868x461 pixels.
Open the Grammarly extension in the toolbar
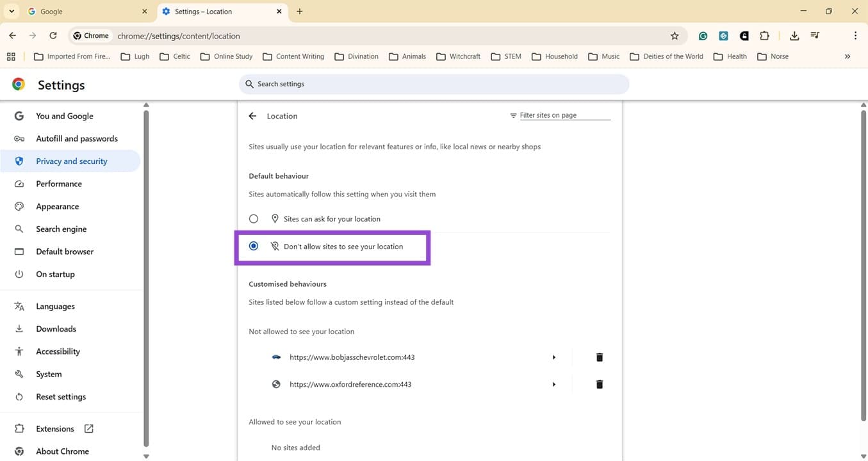point(702,36)
